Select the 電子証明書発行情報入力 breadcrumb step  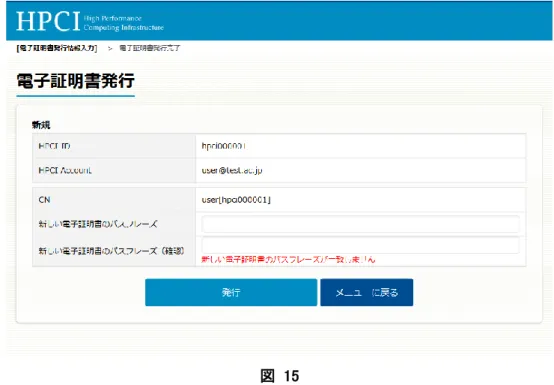click(x=57, y=48)
